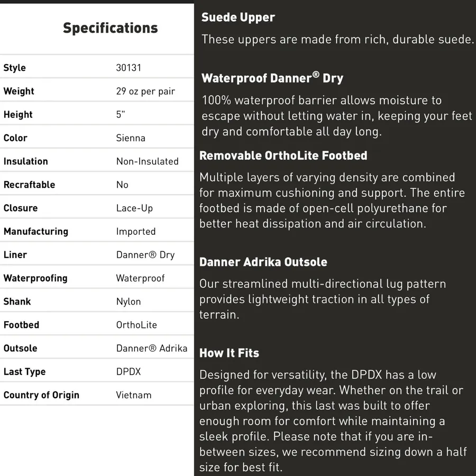This screenshot has width=476, height=476.
Task: Click the Closure value Lace-Up
Action: click(x=134, y=208)
